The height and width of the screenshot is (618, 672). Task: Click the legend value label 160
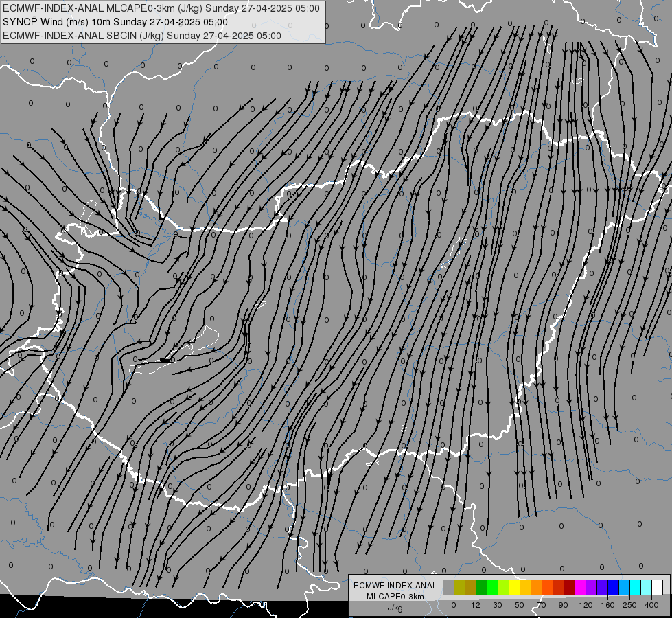607,605
